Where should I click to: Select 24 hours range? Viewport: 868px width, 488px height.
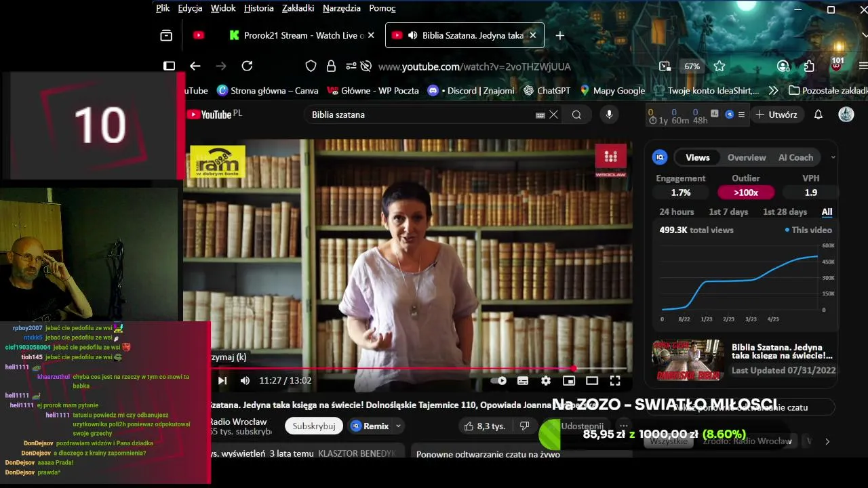[x=677, y=211]
